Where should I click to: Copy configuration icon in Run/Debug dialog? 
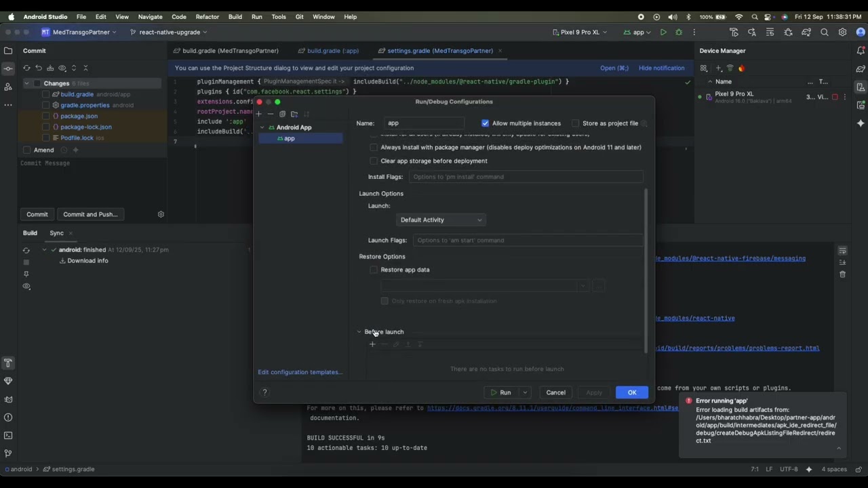(282, 114)
